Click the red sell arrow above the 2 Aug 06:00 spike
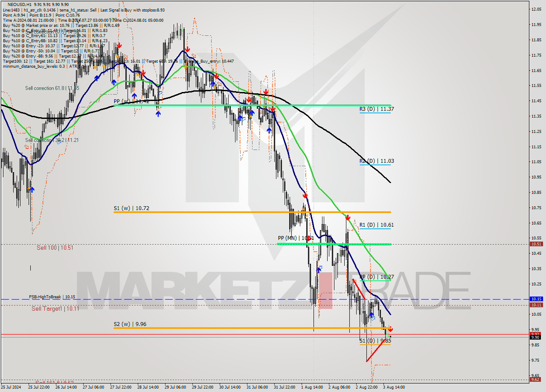The width and height of the screenshot is (546, 392). coord(348,217)
